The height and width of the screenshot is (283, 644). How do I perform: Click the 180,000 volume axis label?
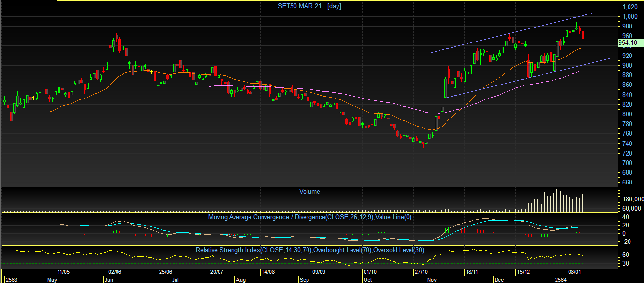(x=632, y=199)
